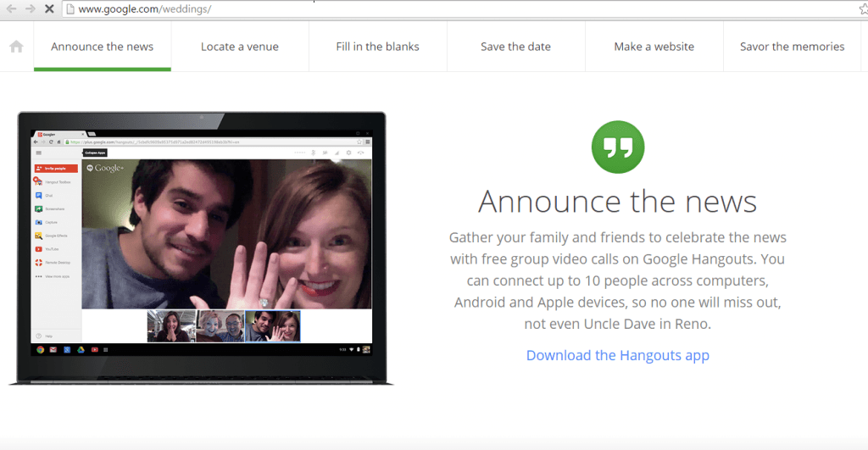This screenshot has width=868, height=450.
Task: Click the settings gear in Hangouts toolbar
Action: (x=348, y=153)
